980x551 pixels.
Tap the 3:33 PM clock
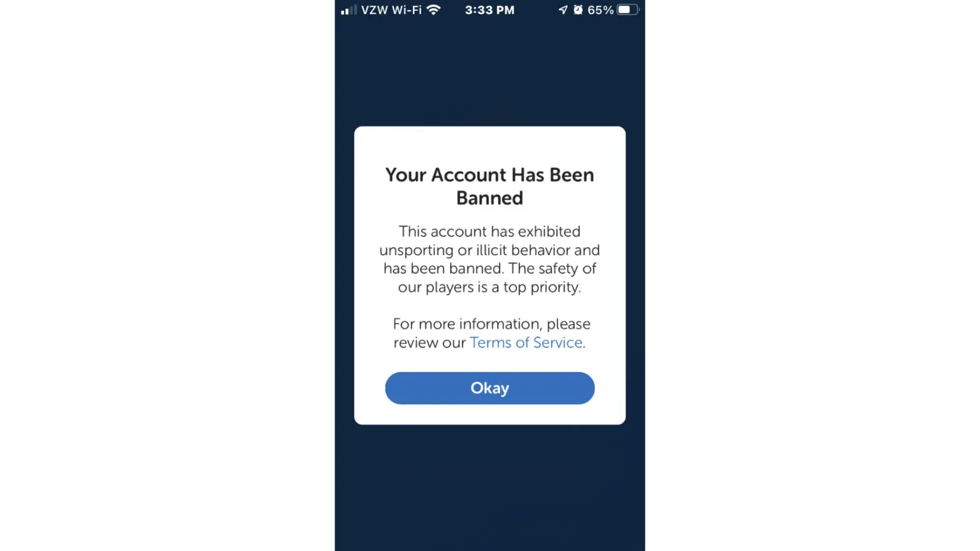489,10
